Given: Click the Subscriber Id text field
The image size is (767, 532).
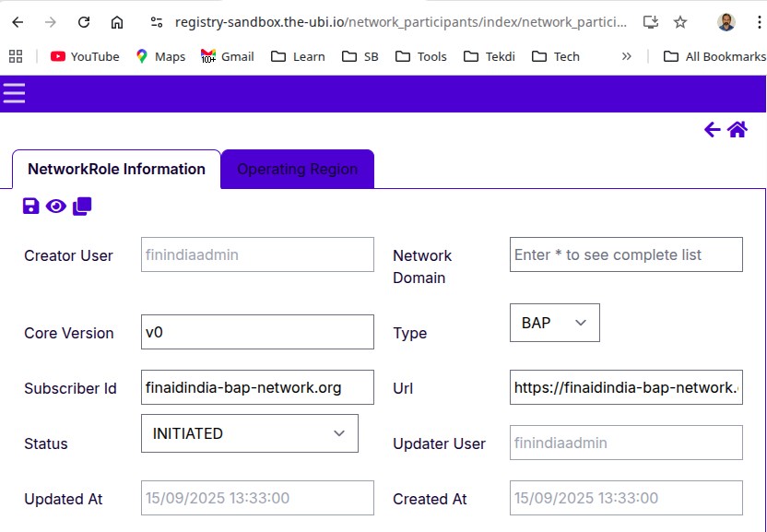Looking at the screenshot, I should click(257, 387).
